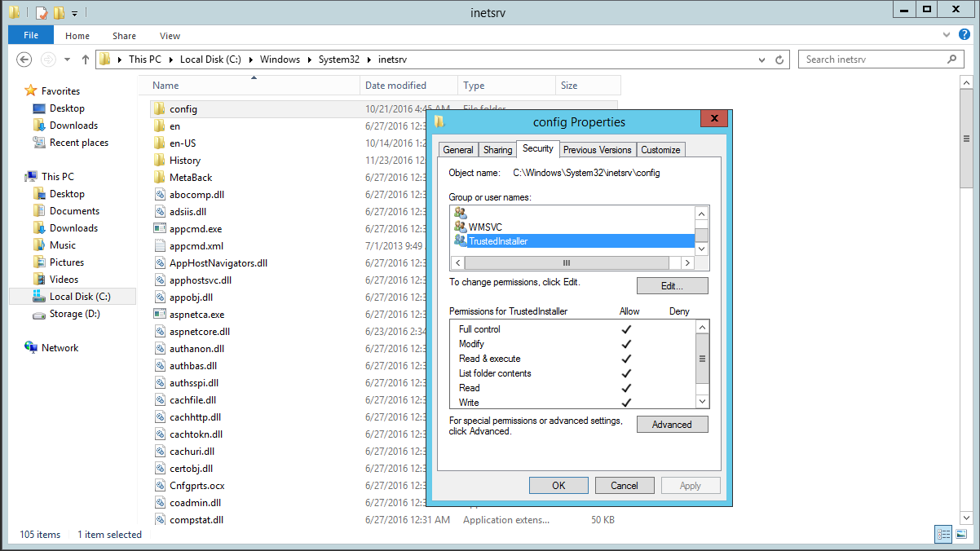Click the Size column header
The image size is (980, 551).
[x=588, y=86]
